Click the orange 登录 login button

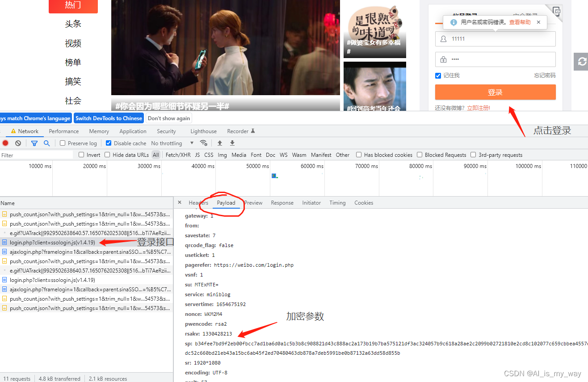tap(495, 92)
